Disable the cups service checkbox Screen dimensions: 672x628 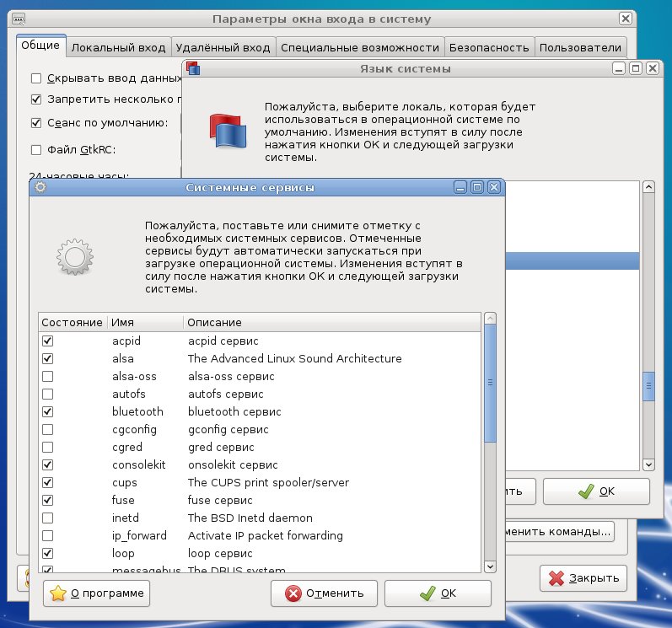(x=47, y=482)
